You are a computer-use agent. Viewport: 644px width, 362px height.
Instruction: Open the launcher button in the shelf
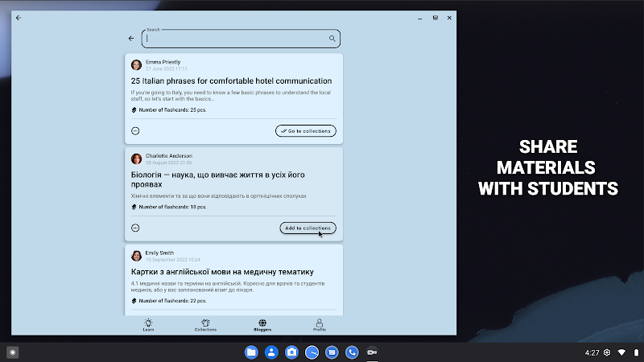13,352
